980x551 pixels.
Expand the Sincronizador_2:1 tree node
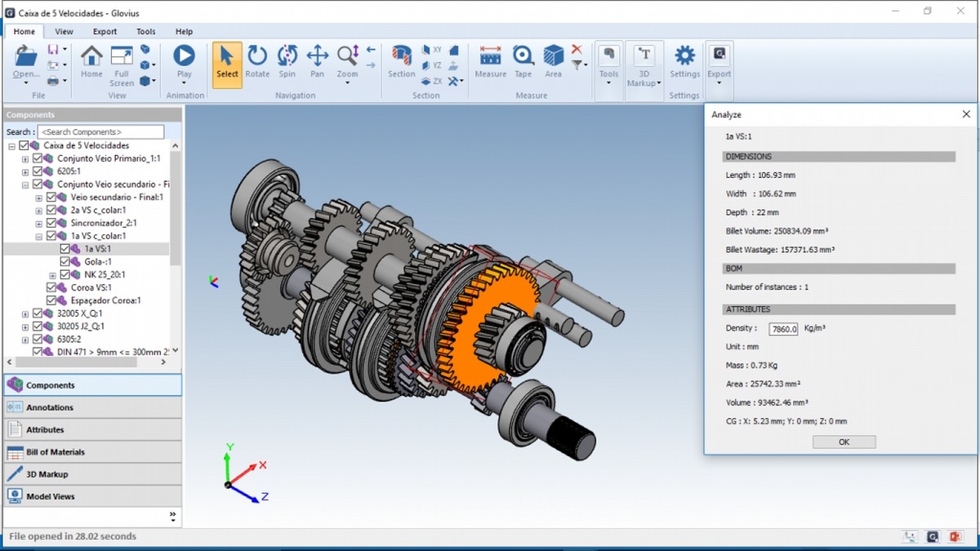pyautogui.click(x=38, y=223)
